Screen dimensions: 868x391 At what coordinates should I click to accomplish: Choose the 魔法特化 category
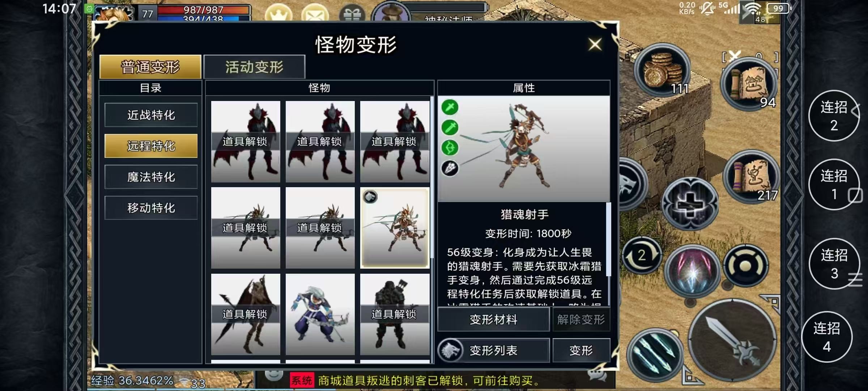151,177
